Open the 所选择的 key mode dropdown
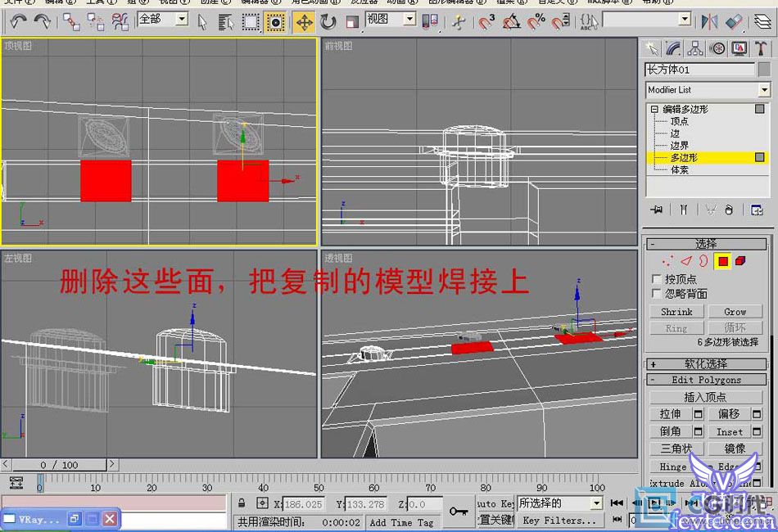The width and height of the screenshot is (778, 532). 596,503
